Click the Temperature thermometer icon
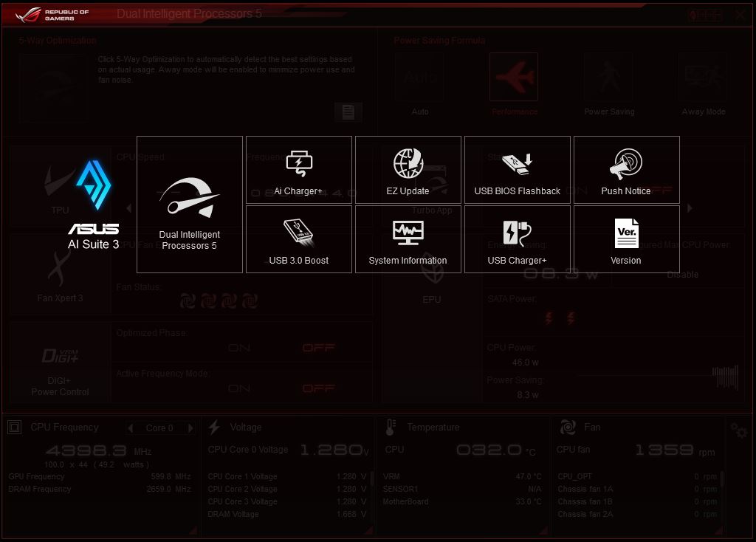Viewport: 756px width, 542px height. click(x=391, y=428)
